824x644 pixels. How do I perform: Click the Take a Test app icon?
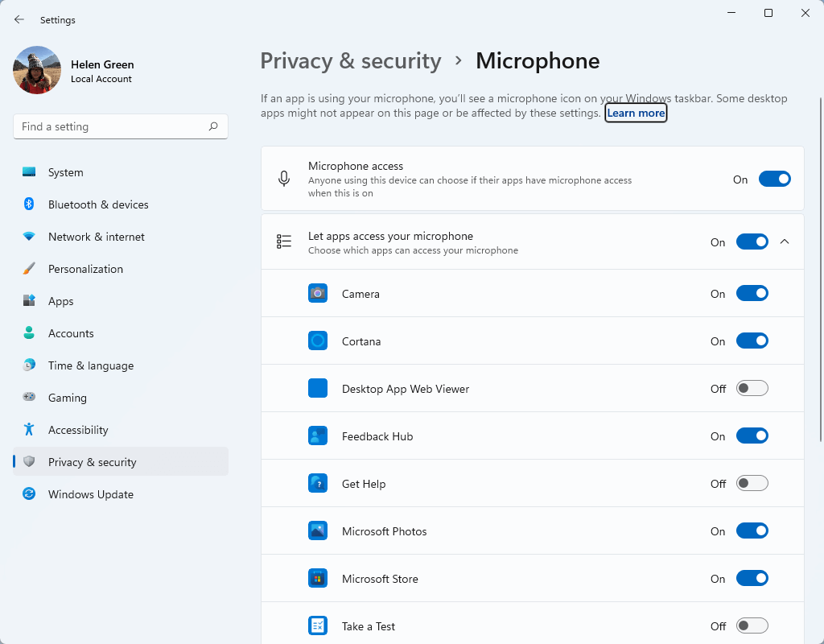click(318, 625)
